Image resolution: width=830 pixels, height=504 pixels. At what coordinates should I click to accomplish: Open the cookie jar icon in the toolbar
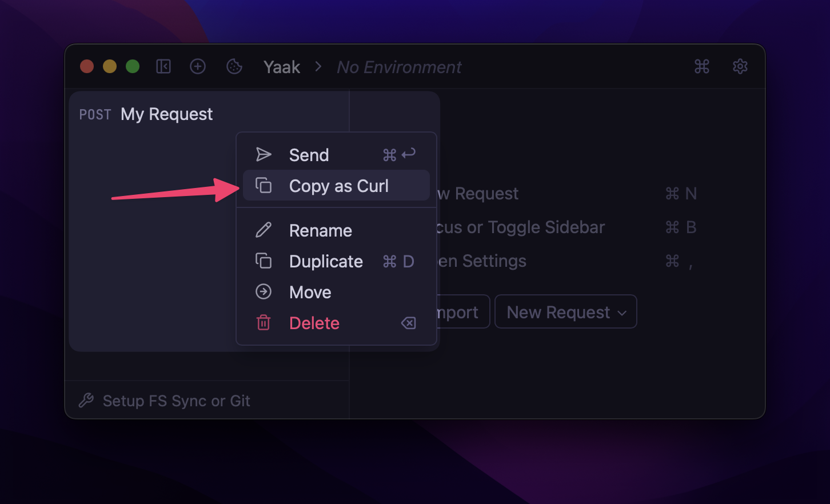tap(234, 66)
